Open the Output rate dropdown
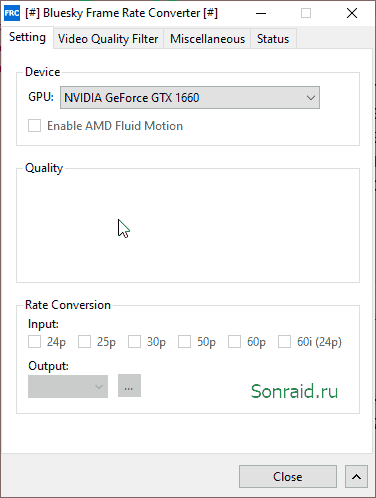Screen dimensions: 376x498 pos(68,386)
